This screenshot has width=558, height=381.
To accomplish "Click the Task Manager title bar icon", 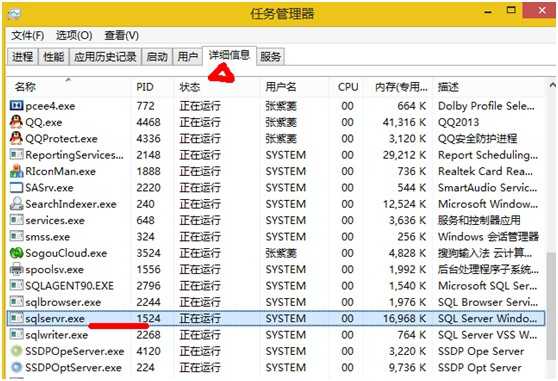I will coord(14,14).
